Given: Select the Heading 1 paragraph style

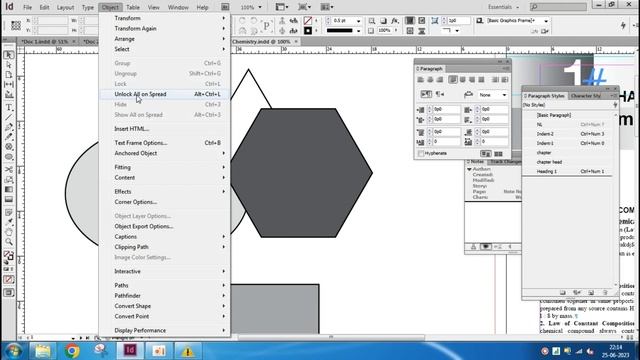Looking at the screenshot, I should coord(568,171).
